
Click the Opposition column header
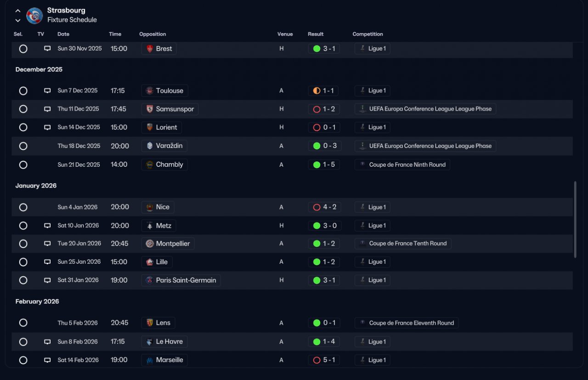click(153, 34)
